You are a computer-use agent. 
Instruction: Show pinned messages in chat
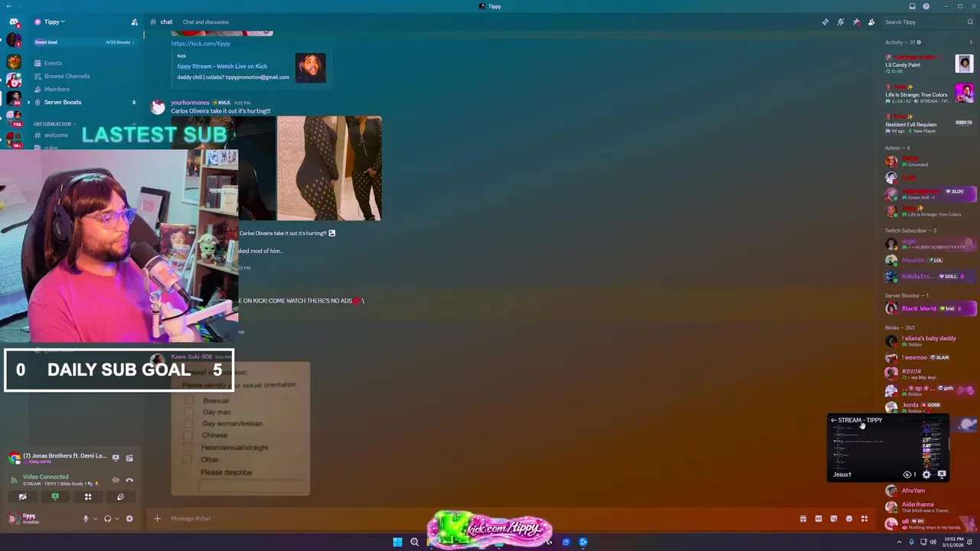pos(856,22)
